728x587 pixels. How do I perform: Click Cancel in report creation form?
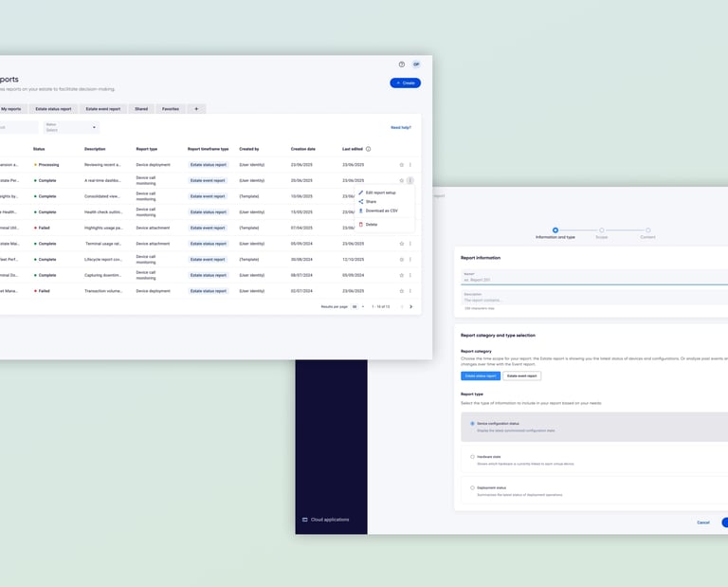[x=703, y=523]
